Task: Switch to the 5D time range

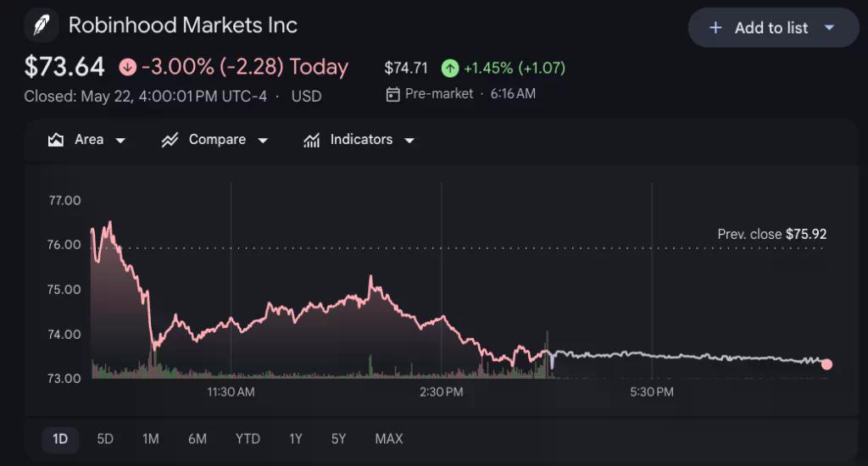Action: coord(105,440)
